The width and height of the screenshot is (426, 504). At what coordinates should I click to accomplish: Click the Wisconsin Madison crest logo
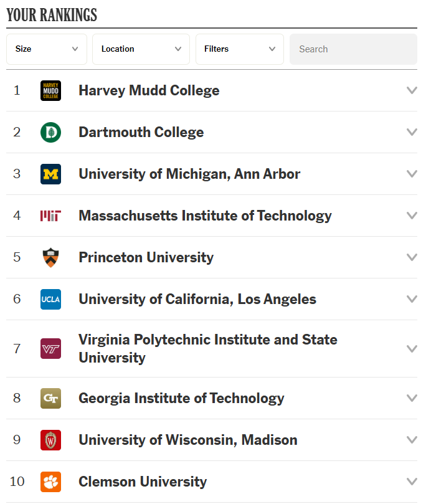click(50, 440)
